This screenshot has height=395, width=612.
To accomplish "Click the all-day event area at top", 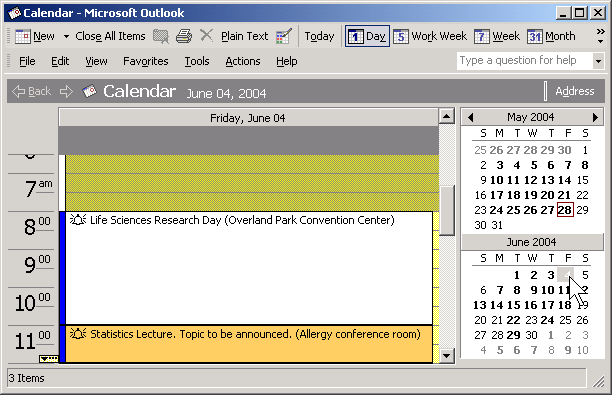I will tap(249, 140).
